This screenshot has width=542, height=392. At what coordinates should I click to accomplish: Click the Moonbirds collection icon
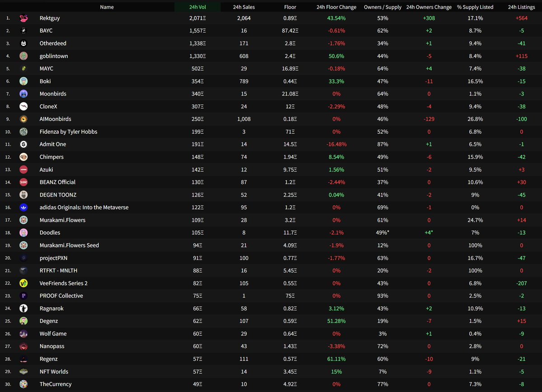23,94
